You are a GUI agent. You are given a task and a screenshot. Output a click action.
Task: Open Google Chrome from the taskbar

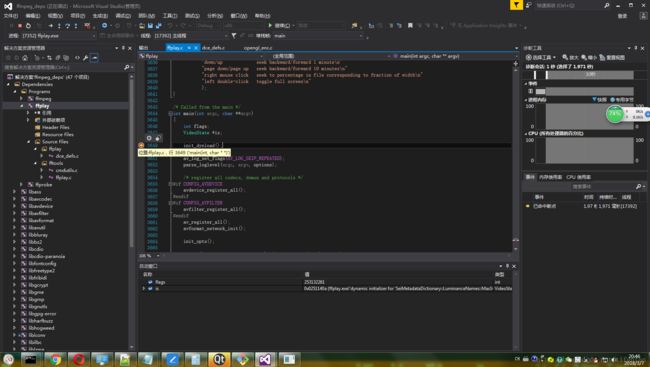pyautogui.click(x=55, y=359)
